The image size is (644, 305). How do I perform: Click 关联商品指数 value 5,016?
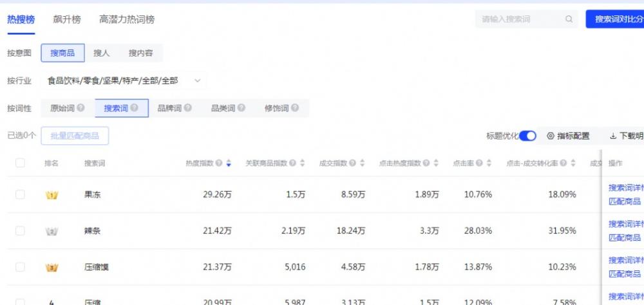(x=295, y=267)
